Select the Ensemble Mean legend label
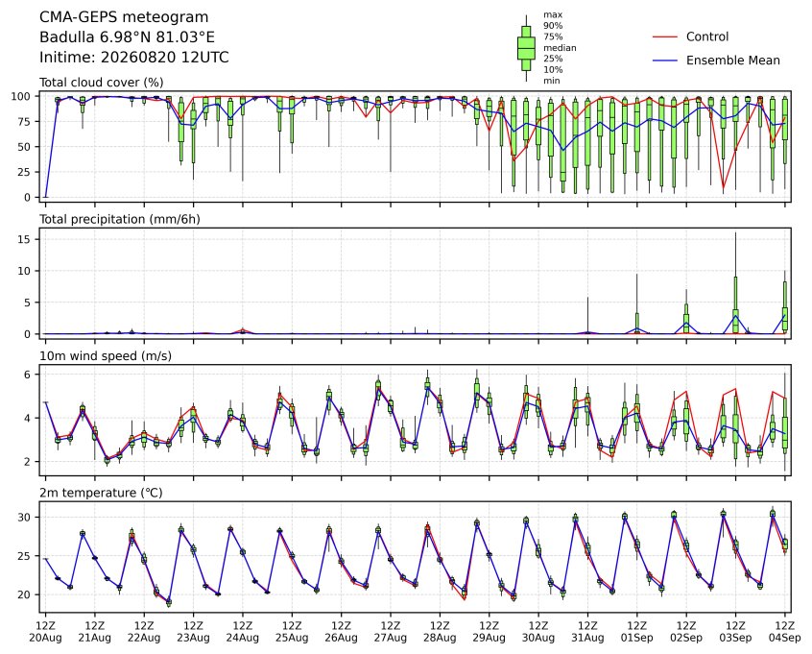The image size is (812, 654). (x=732, y=61)
